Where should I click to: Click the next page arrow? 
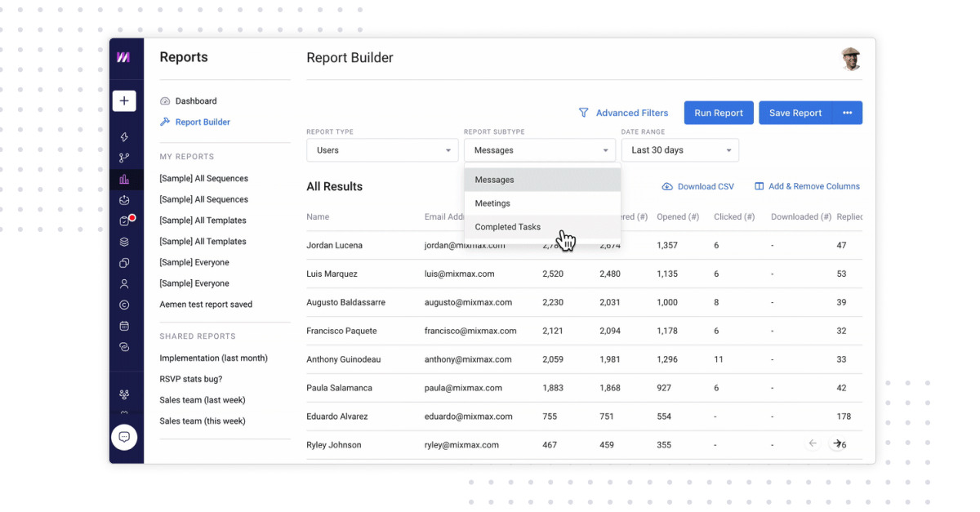(837, 443)
